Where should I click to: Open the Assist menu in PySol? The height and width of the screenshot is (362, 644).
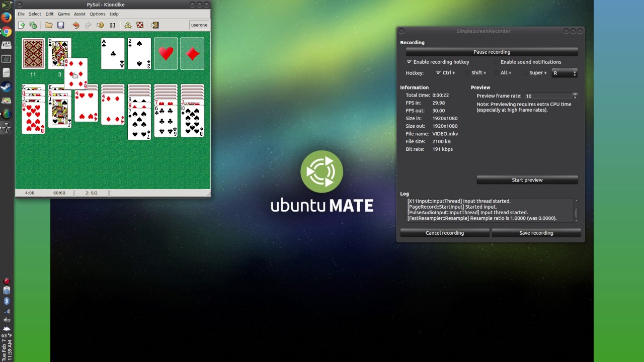tap(79, 14)
